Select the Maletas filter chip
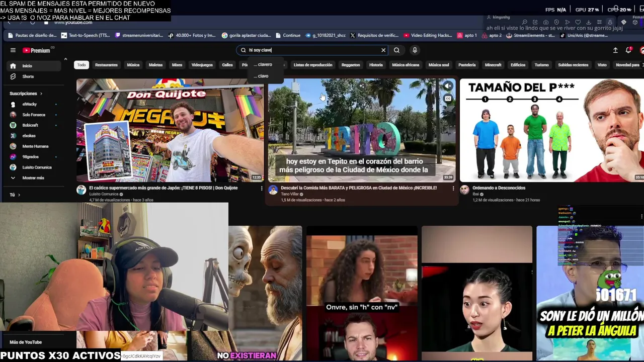The width and height of the screenshot is (644, 362). click(x=155, y=65)
